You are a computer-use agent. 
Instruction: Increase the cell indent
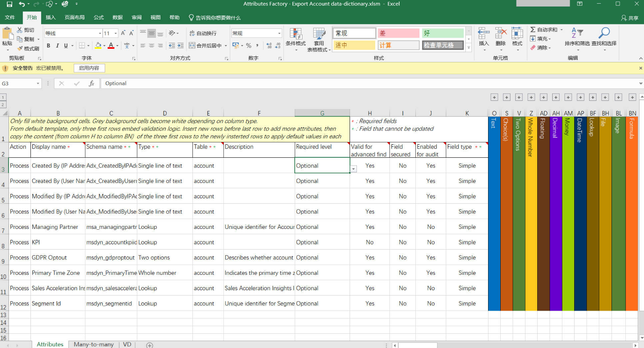[x=180, y=46]
